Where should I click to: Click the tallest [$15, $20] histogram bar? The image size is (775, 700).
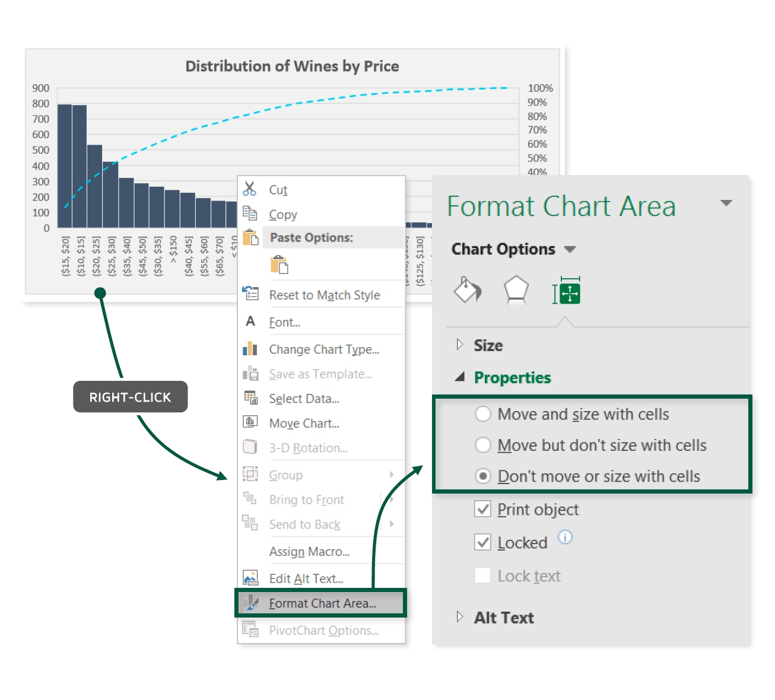64,166
